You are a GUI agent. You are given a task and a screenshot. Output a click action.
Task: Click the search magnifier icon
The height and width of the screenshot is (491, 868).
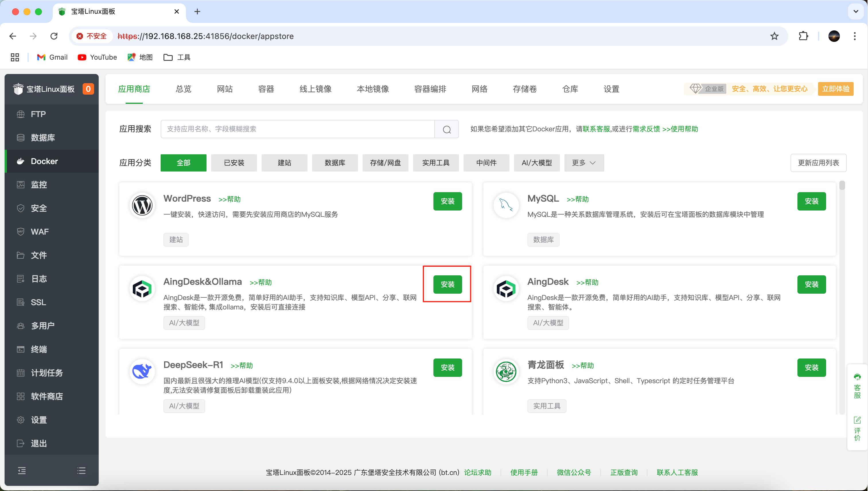coord(447,129)
